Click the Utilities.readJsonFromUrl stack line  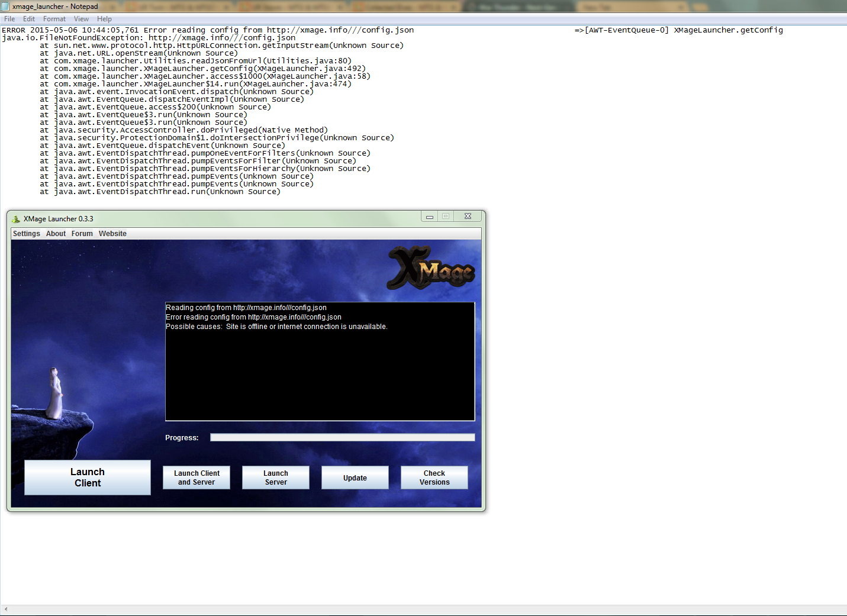195,61
